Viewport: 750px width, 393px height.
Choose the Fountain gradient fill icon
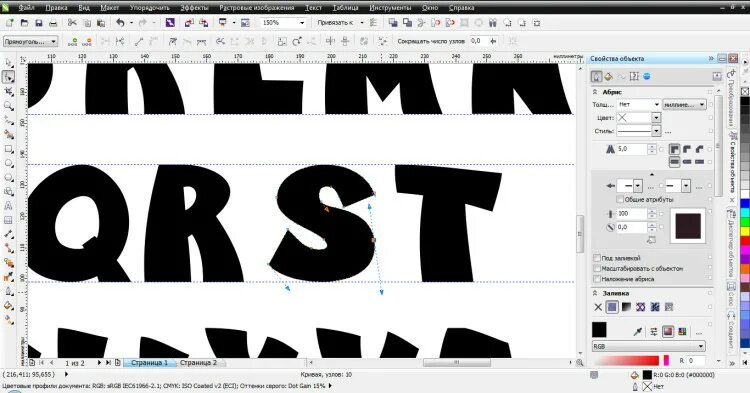point(627,307)
